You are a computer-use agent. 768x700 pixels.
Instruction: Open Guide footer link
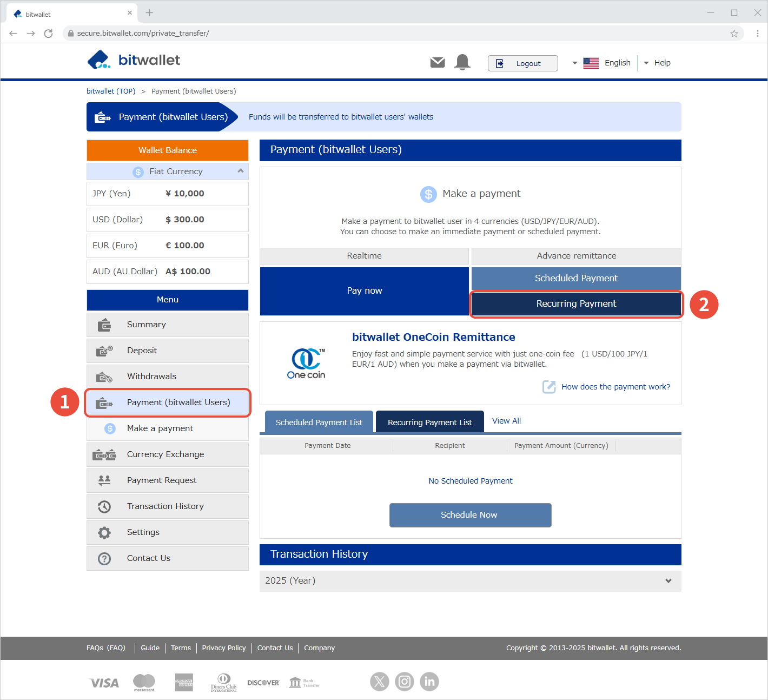click(x=150, y=648)
